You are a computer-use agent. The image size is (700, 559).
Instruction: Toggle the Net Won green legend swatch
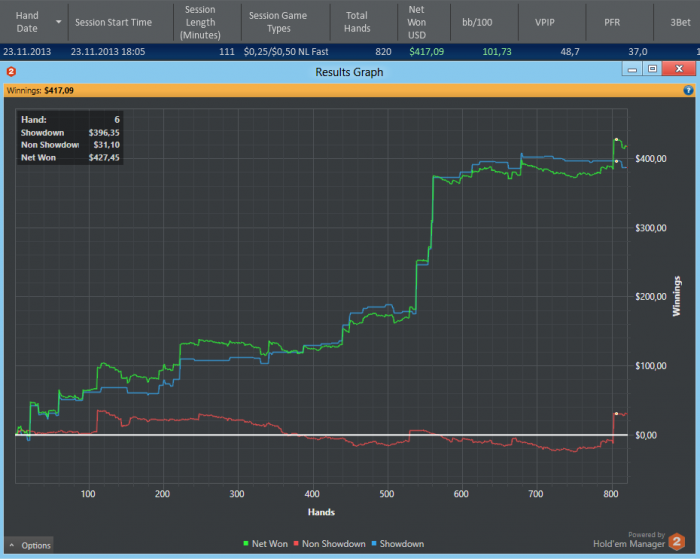coord(246,543)
